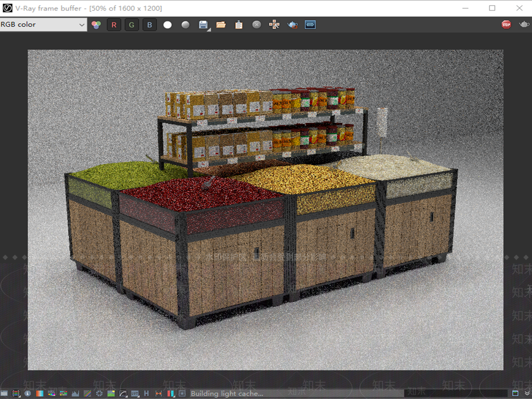Maximize the V-Ray frame buffer window
The height and width of the screenshot is (399, 532).
(x=492, y=8)
